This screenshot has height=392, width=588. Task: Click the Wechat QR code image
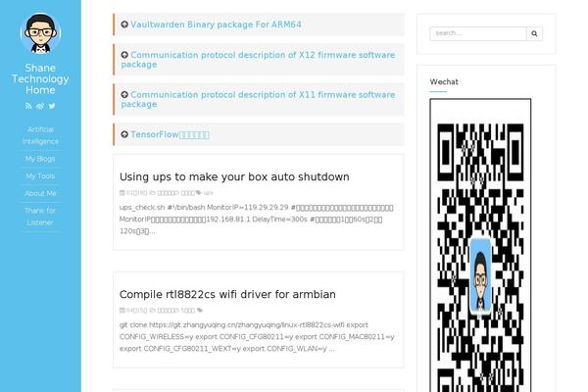(480, 245)
